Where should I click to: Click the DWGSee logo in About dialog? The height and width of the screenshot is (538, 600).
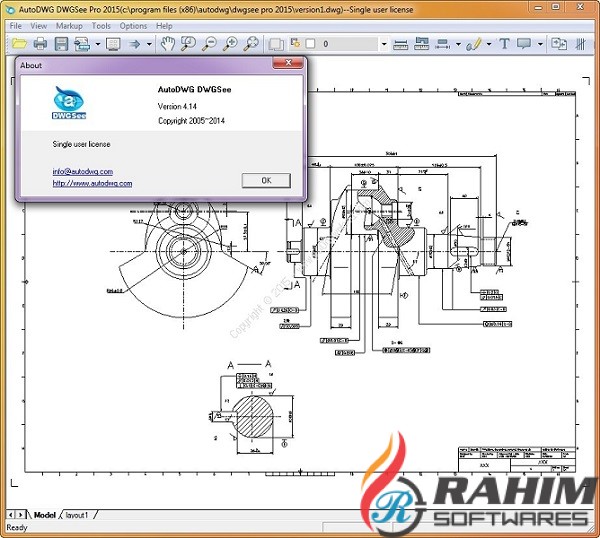(69, 103)
